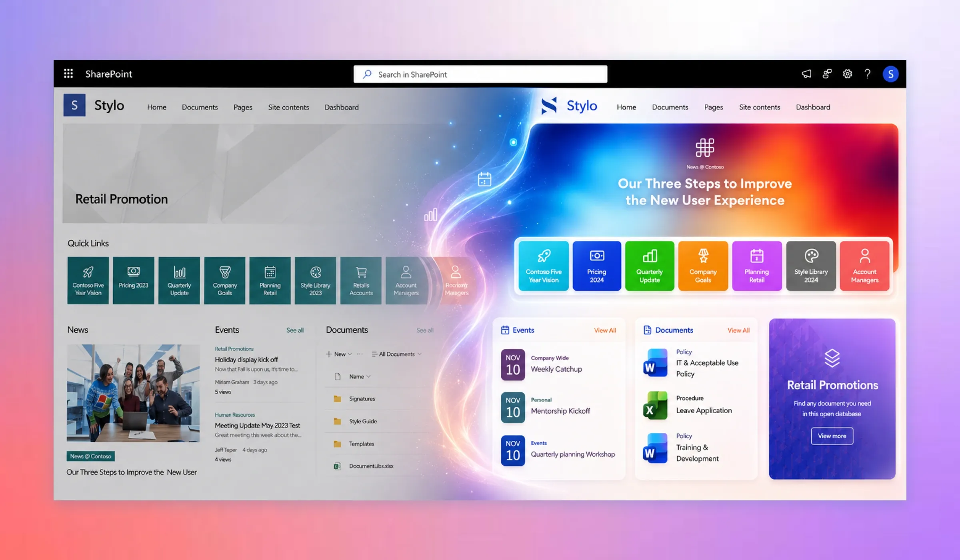This screenshot has width=960, height=560.
Task: Open the teal Quarterly Update quick link
Action: (x=179, y=280)
